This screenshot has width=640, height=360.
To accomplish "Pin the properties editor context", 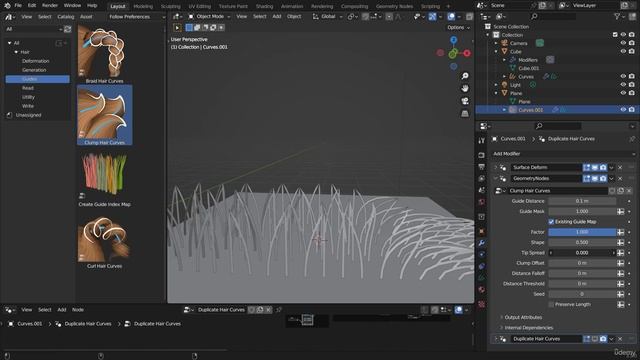I will click(x=632, y=139).
